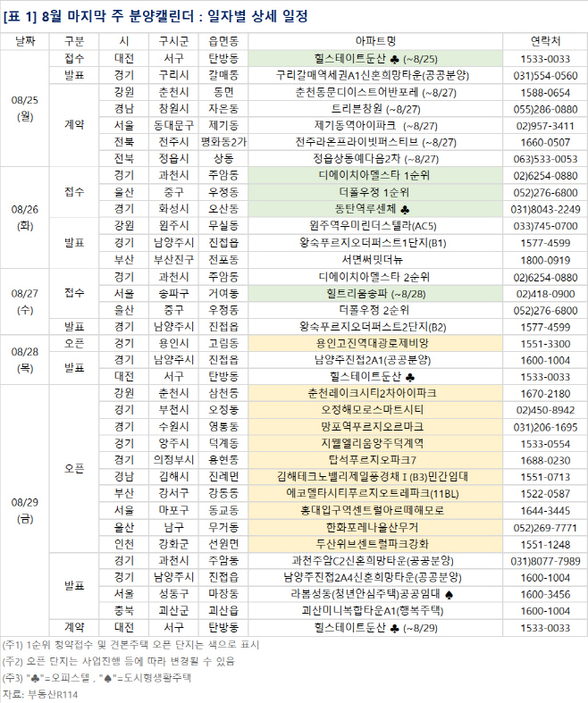
Task: Click '에코델타시티푸르지오트레파크(11BL)' cell
Action: click(375, 493)
